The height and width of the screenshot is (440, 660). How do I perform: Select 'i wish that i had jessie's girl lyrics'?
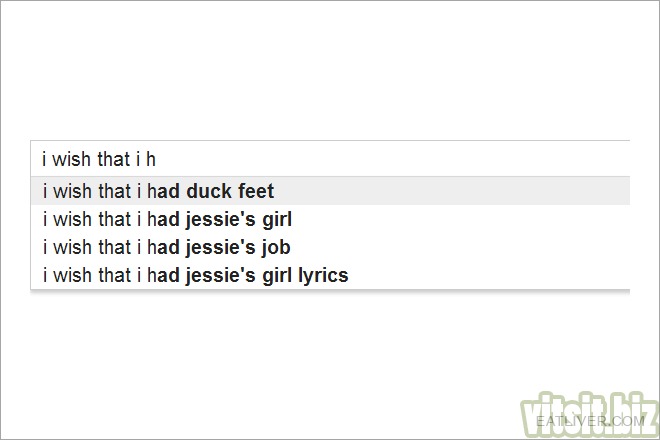(330, 275)
